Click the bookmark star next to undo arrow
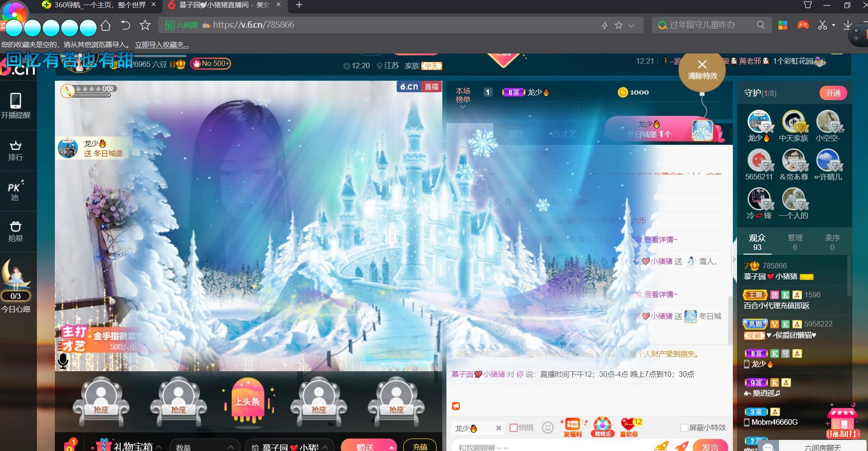The width and height of the screenshot is (868, 451). (x=145, y=25)
